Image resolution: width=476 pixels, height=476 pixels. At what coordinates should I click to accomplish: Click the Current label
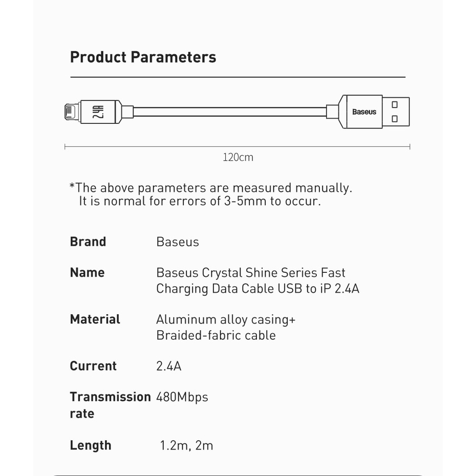coord(93,366)
